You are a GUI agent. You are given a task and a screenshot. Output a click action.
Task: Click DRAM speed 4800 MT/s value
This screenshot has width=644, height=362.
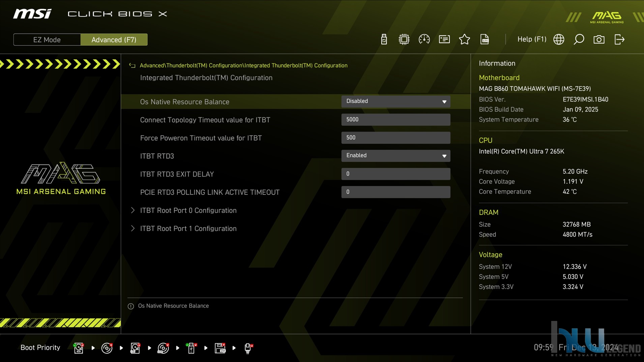click(577, 235)
